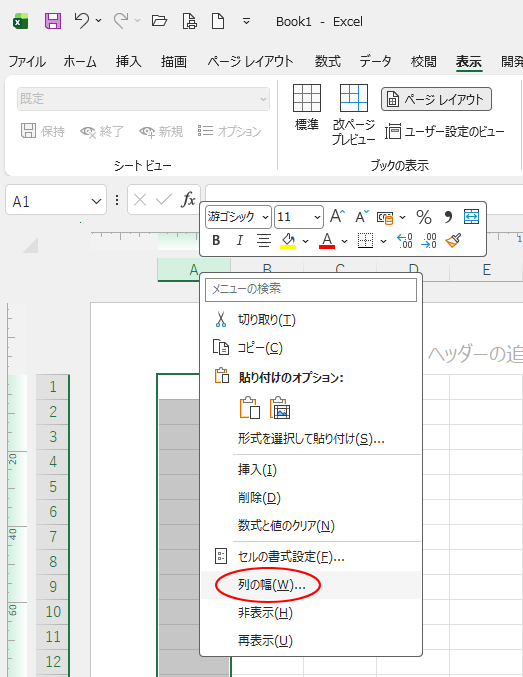Choose 再表示(U) to unhide column
The image size is (523, 677).
(x=311, y=640)
